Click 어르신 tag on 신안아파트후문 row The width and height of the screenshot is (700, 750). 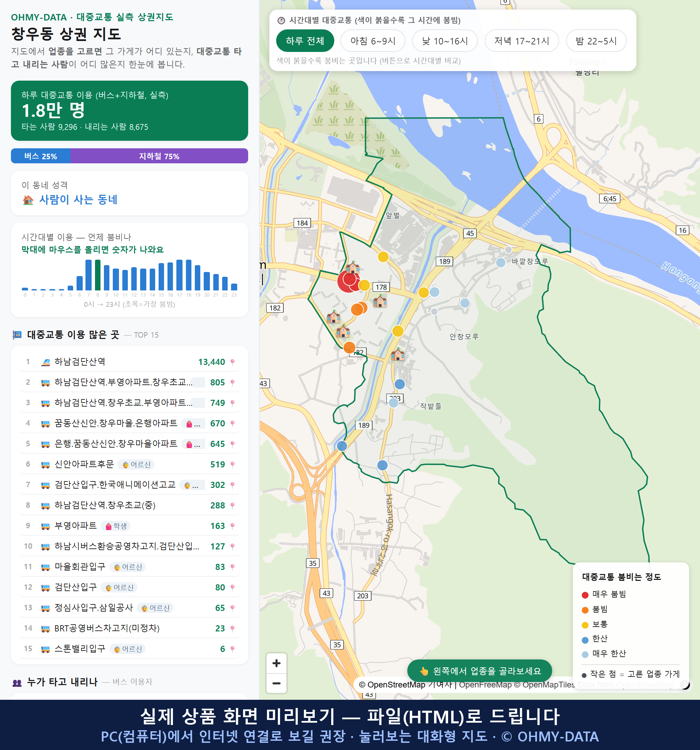click(x=136, y=464)
